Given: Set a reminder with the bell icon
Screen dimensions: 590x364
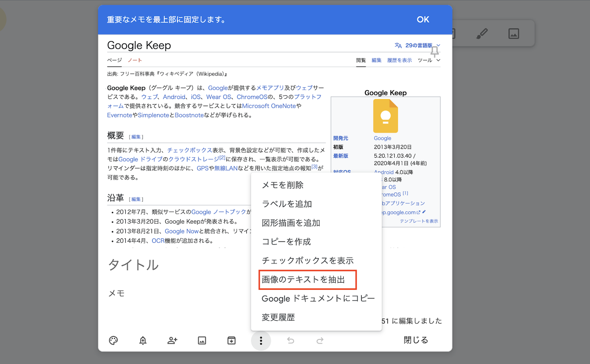Looking at the screenshot, I should pyautogui.click(x=143, y=340).
